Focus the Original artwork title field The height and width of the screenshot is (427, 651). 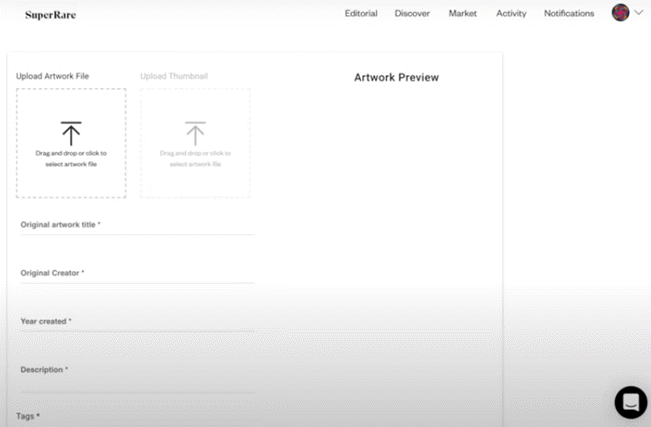tap(136, 226)
